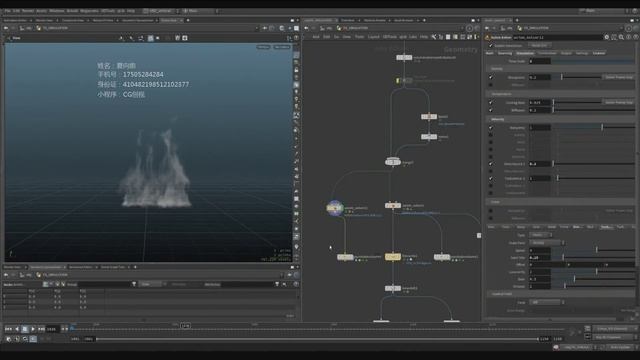640x360 pixels.
Task: Open the network editor Layout menu
Action: coord(373,37)
